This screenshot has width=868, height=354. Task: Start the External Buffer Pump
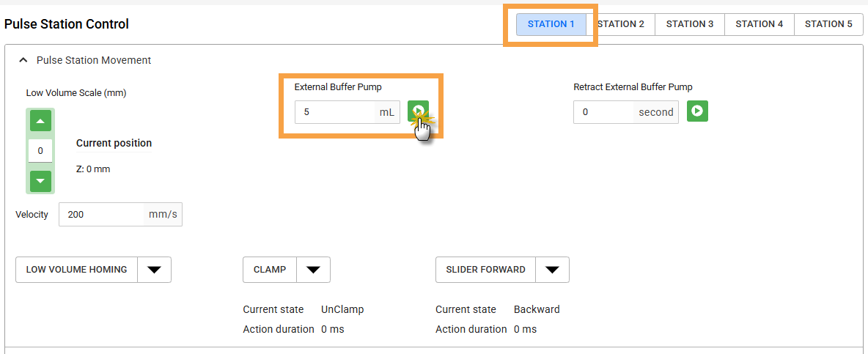point(418,111)
